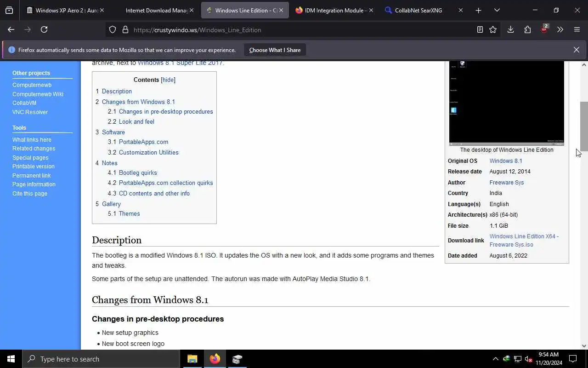The width and height of the screenshot is (588, 368).
Task: Toggle reader view icon
Action: click(480, 29)
